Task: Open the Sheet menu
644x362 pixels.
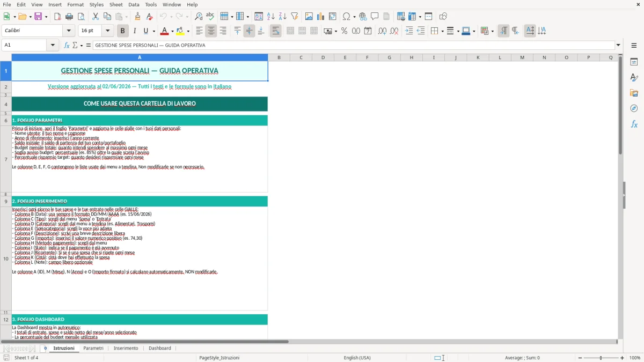Action: (x=116, y=4)
